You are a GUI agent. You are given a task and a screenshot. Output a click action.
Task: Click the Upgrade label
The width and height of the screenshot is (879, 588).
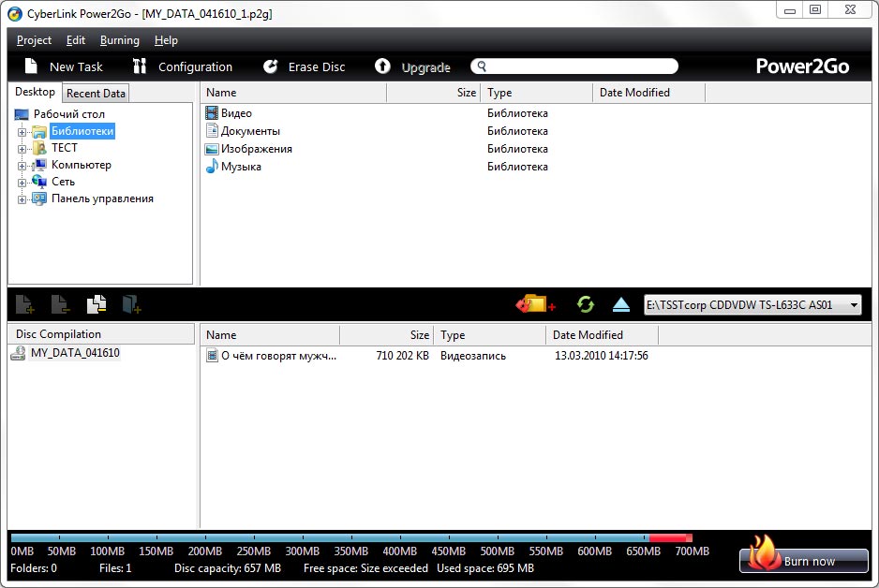(x=426, y=67)
